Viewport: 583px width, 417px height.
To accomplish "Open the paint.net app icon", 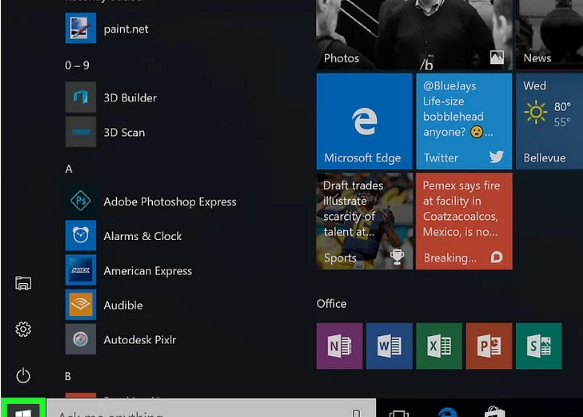I will (x=81, y=28).
